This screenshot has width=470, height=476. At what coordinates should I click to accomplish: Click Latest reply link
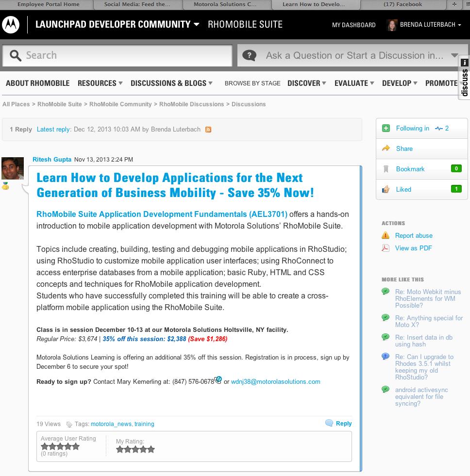53,130
